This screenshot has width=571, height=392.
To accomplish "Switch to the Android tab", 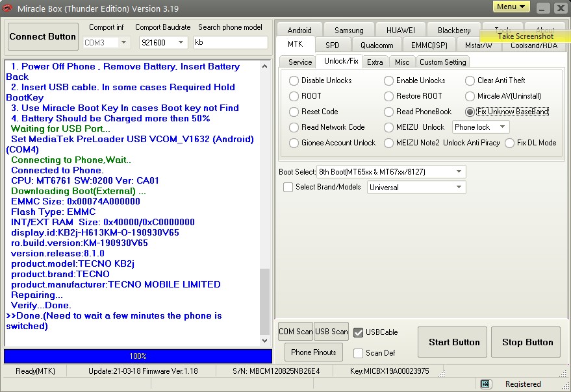I will pyautogui.click(x=299, y=31).
